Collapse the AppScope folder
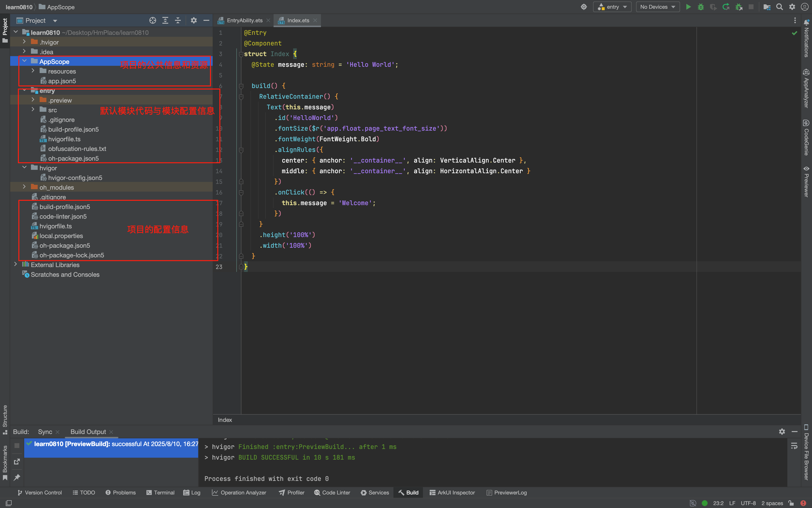 click(x=24, y=61)
